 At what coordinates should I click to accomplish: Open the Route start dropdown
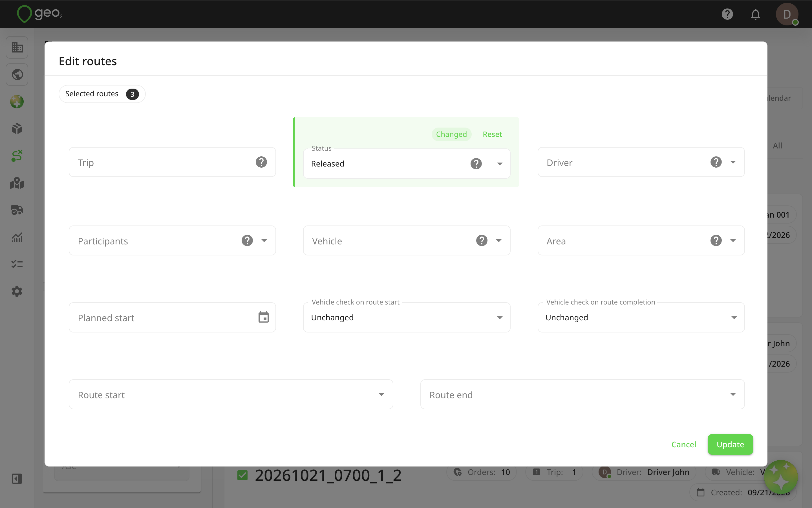click(x=231, y=395)
